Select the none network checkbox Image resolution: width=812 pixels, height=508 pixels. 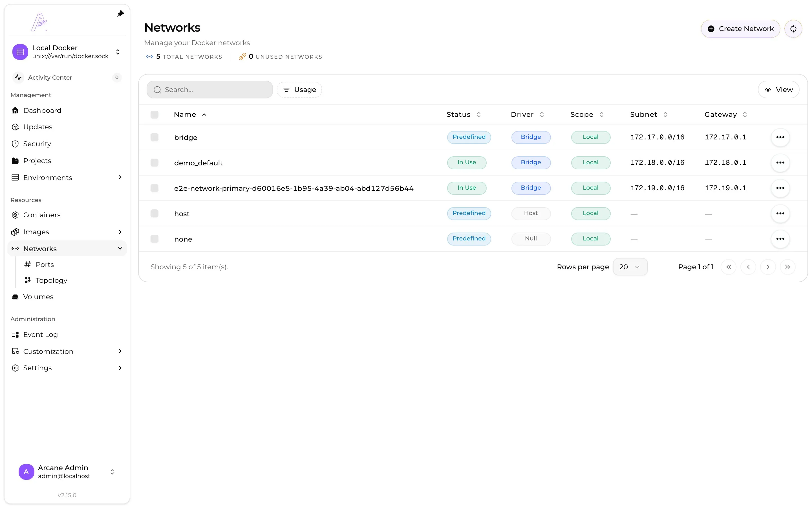point(154,239)
